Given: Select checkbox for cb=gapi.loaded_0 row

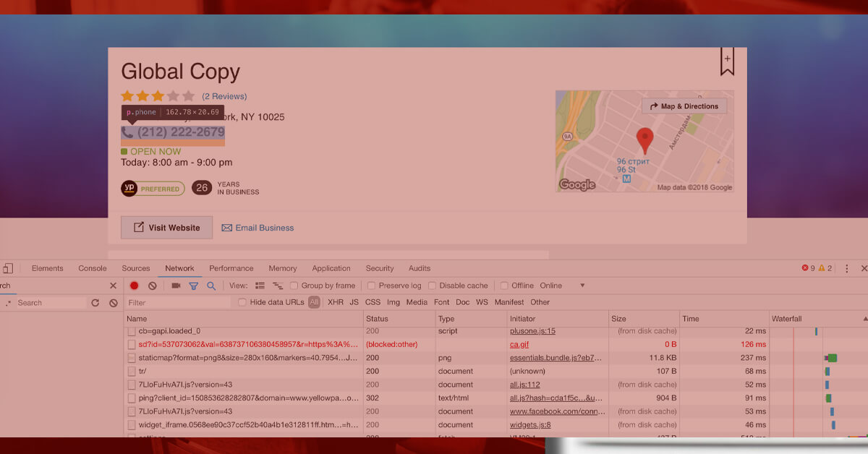Looking at the screenshot, I should [132, 331].
